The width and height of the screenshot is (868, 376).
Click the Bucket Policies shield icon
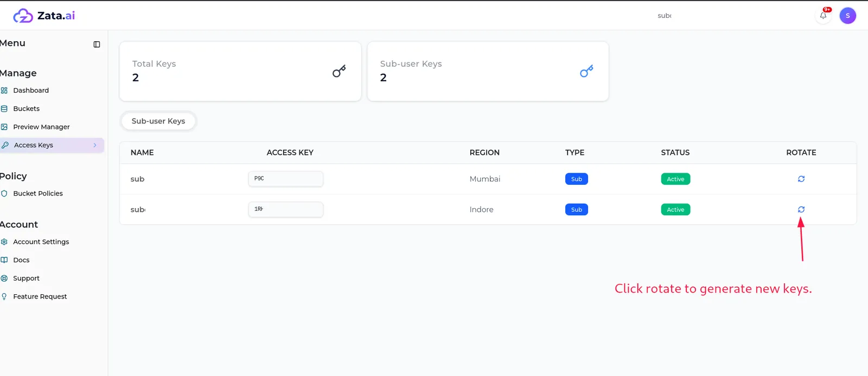[x=4, y=193]
